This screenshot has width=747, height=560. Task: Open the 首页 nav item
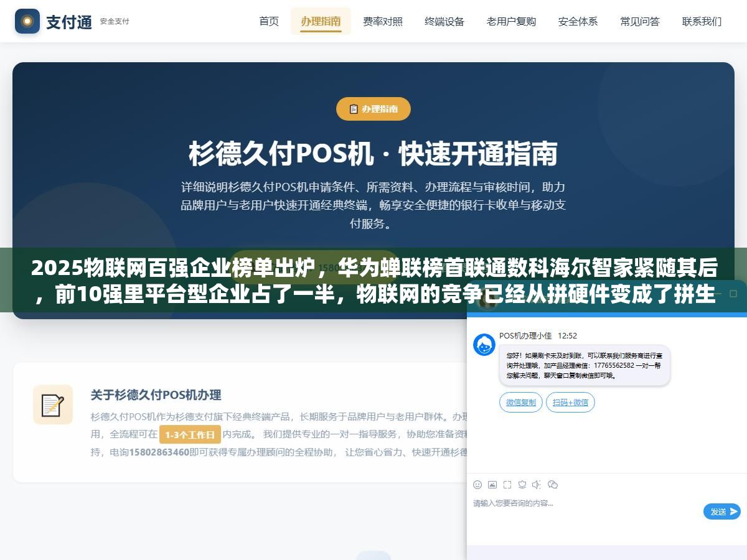coord(269,21)
